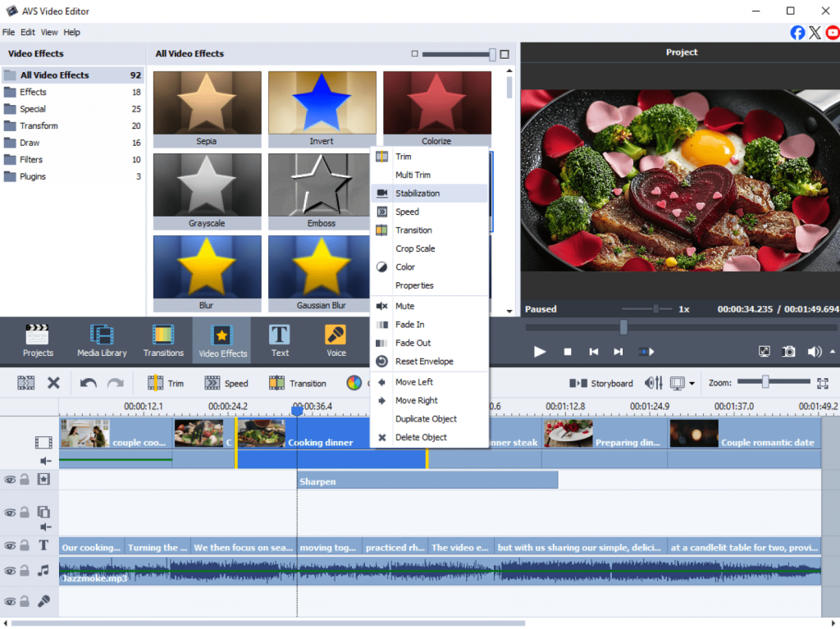The image size is (840, 629).
Task: Switch to Storyboard view
Action: tap(602, 383)
